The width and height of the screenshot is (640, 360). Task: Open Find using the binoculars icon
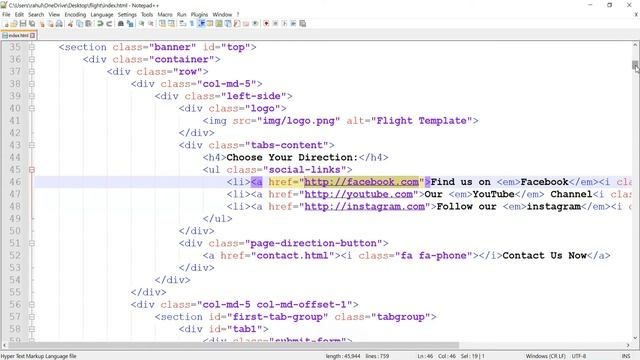(120, 24)
